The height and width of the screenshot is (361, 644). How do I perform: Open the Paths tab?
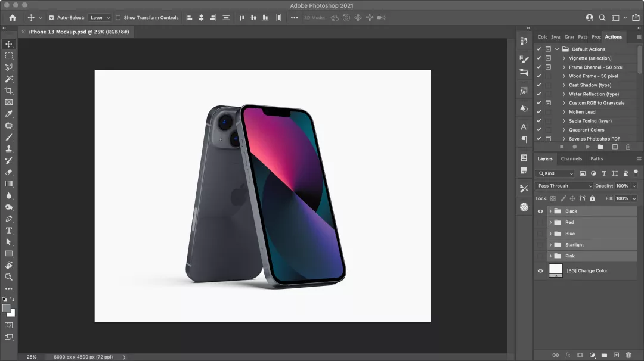click(x=597, y=159)
